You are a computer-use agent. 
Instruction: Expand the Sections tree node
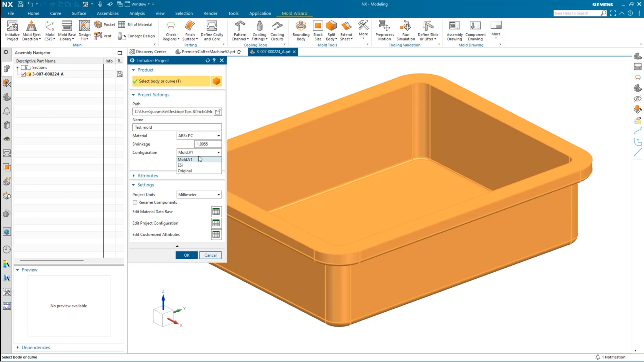18,67
